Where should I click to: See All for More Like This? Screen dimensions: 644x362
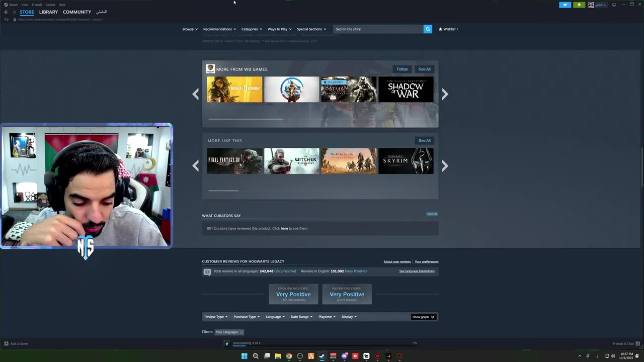[x=425, y=141]
